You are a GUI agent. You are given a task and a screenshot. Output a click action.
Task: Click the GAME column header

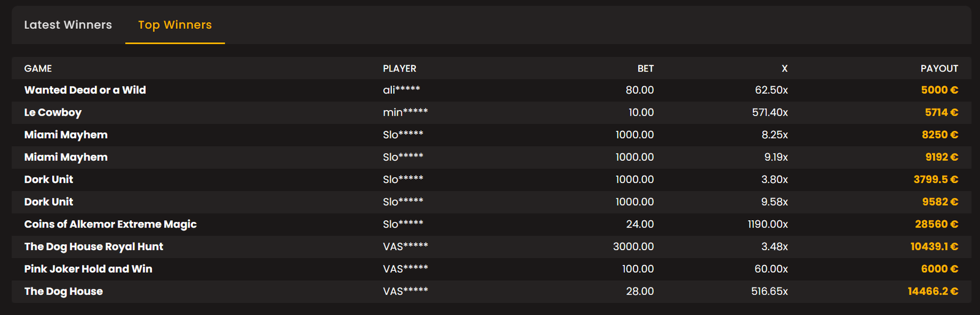38,69
